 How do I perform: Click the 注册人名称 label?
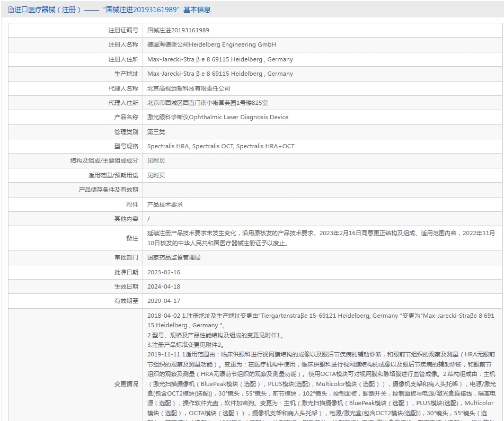tap(123, 44)
